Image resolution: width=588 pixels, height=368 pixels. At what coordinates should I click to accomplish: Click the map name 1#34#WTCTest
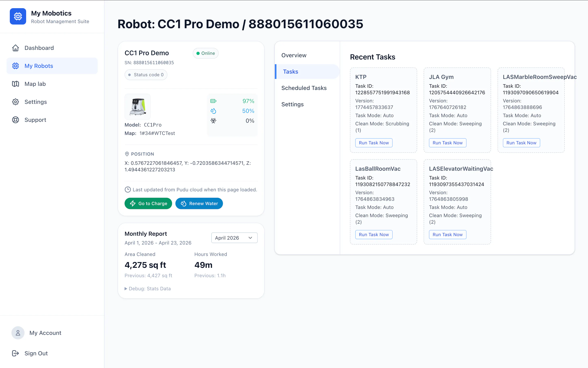coord(157,133)
